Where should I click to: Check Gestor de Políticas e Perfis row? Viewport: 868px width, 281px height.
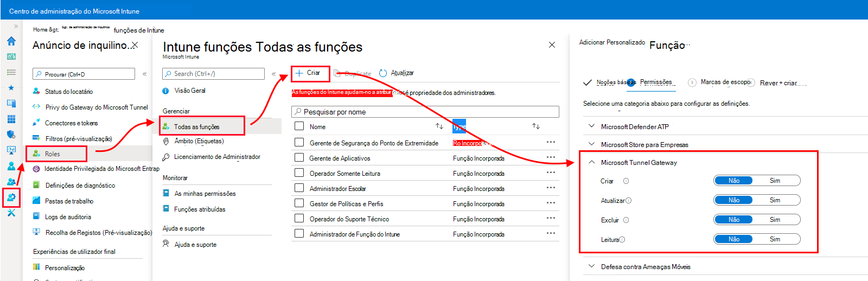pos(299,203)
